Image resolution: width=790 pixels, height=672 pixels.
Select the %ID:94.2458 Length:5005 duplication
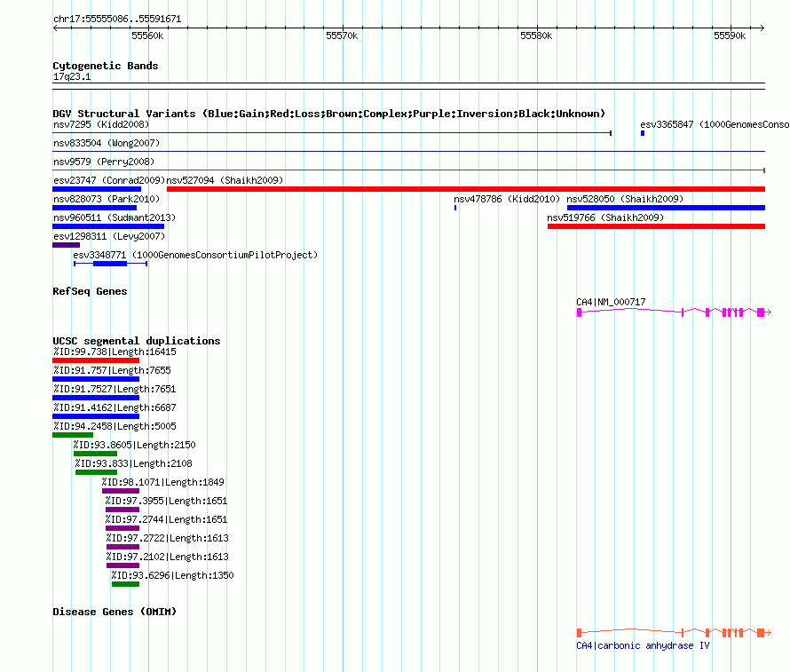pyautogui.click(x=73, y=435)
